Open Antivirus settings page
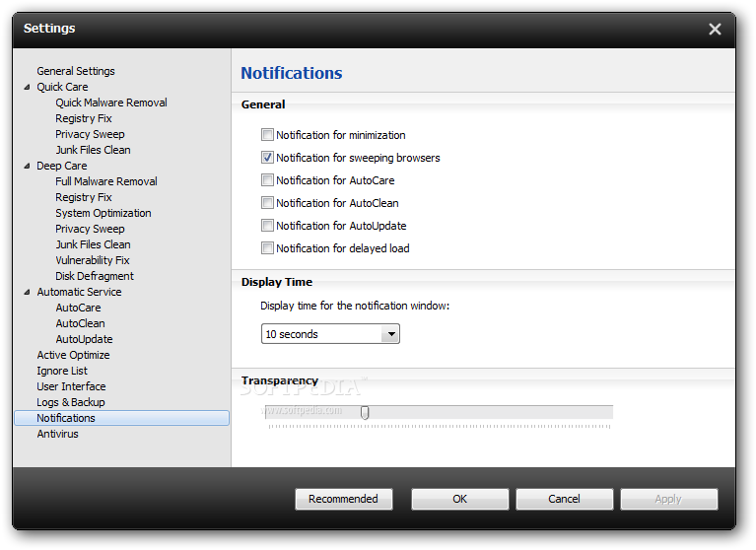 [x=57, y=434]
